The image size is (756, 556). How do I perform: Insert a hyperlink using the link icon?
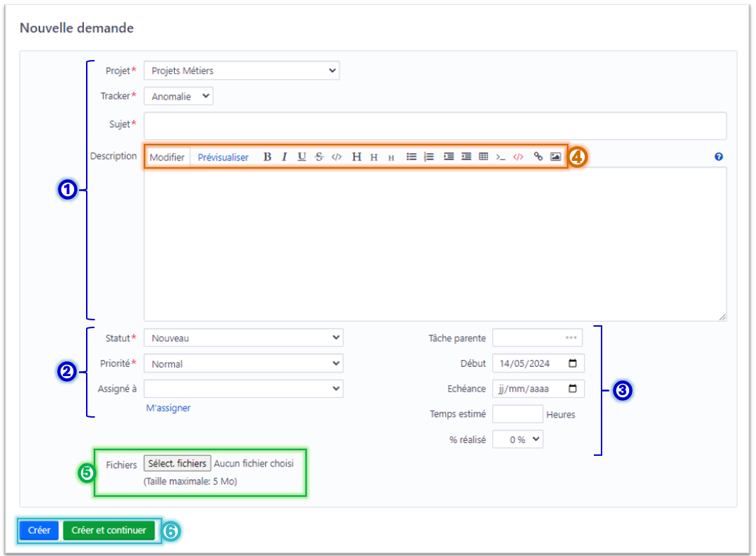click(x=538, y=157)
